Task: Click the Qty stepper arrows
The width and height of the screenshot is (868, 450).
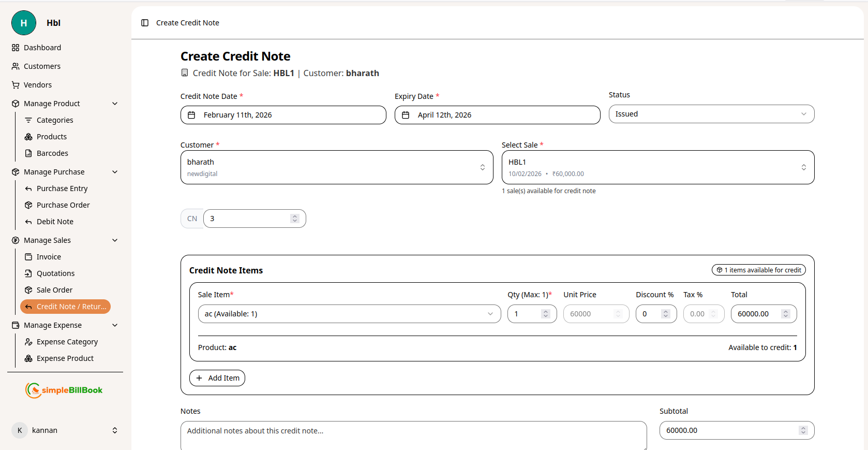Action: pyautogui.click(x=545, y=314)
